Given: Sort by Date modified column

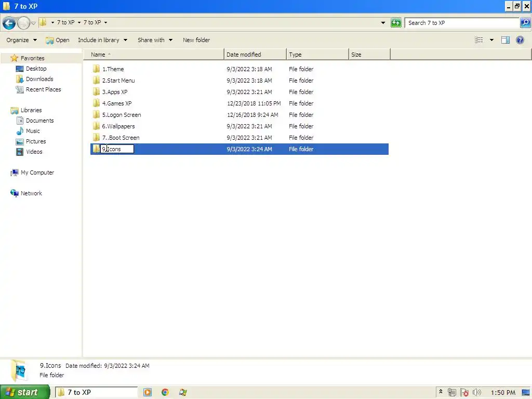Looking at the screenshot, I should point(255,55).
